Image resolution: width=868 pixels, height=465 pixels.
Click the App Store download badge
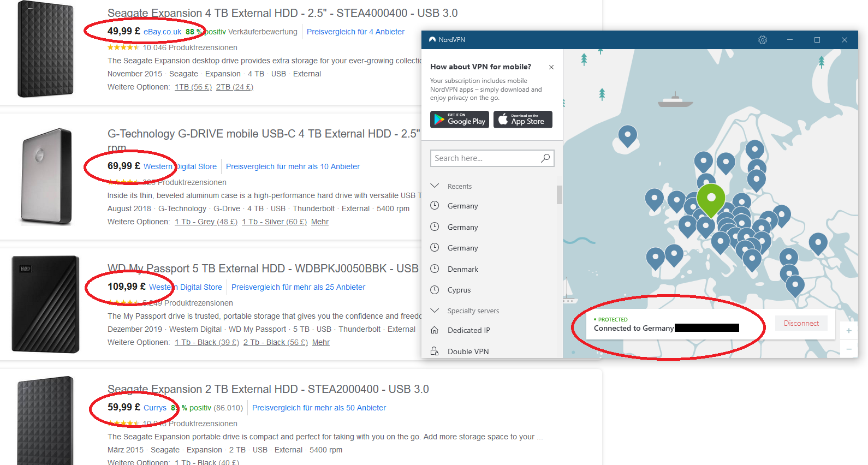click(523, 120)
